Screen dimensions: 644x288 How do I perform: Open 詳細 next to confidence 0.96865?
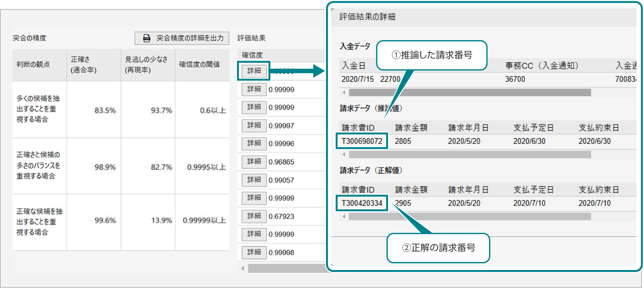point(254,162)
